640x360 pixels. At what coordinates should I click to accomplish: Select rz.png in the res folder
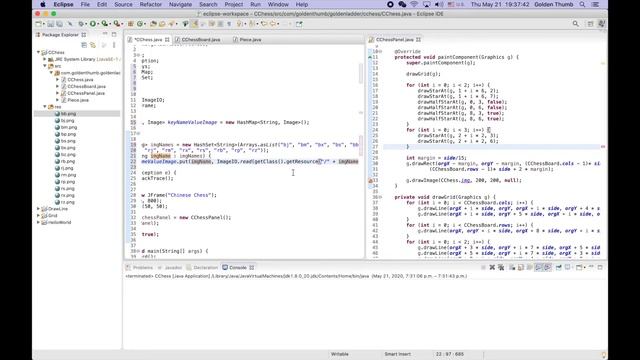[67, 202]
